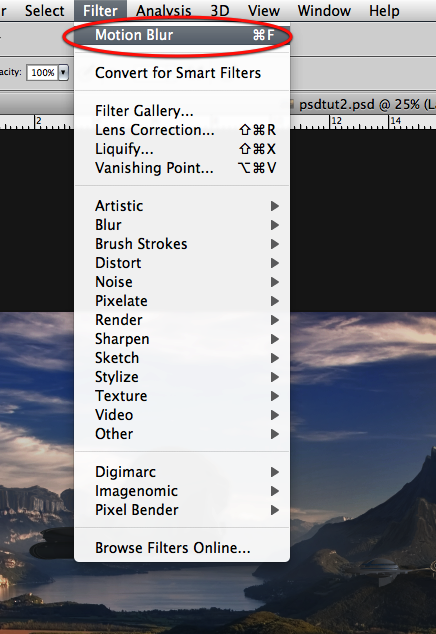The image size is (436, 634).
Task: Open the Help menu
Action: (x=384, y=11)
